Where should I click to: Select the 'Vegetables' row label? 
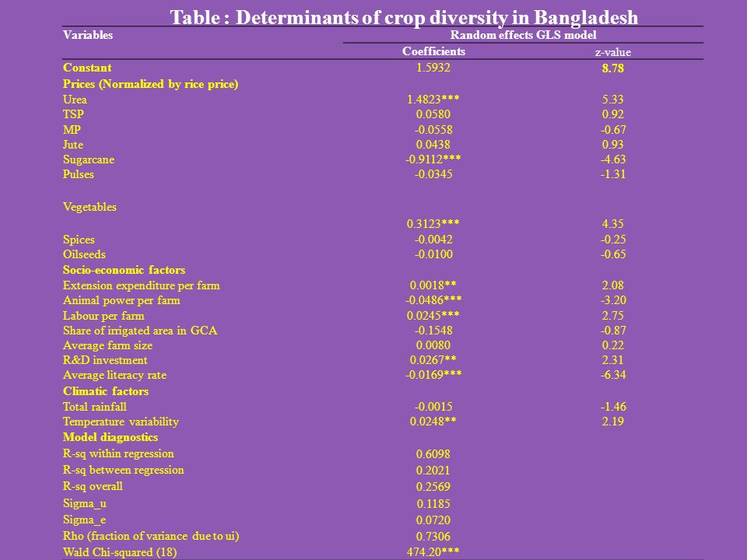(x=89, y=207)
